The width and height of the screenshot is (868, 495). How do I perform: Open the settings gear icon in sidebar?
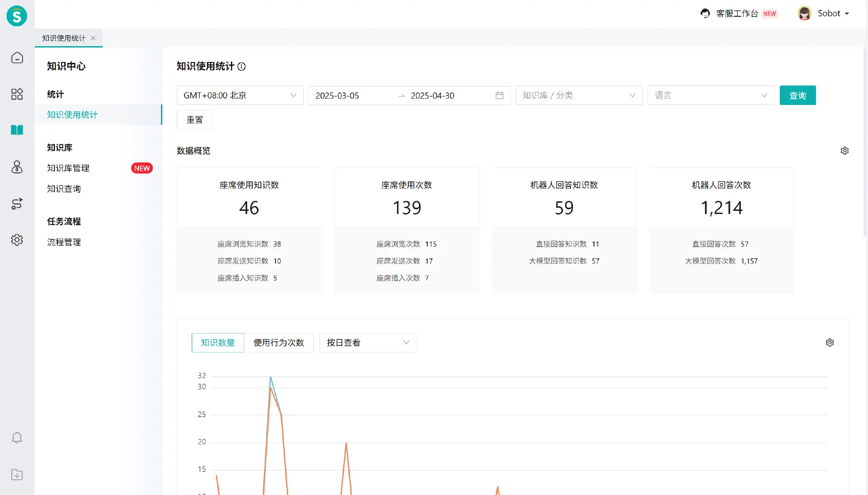(17, 240)
